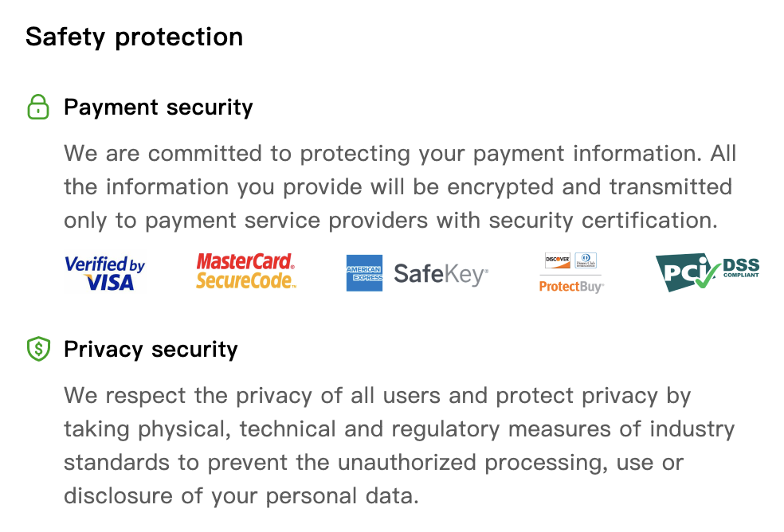
Task: Click the blue American Express square logo
Action: [x=364, y=273]
